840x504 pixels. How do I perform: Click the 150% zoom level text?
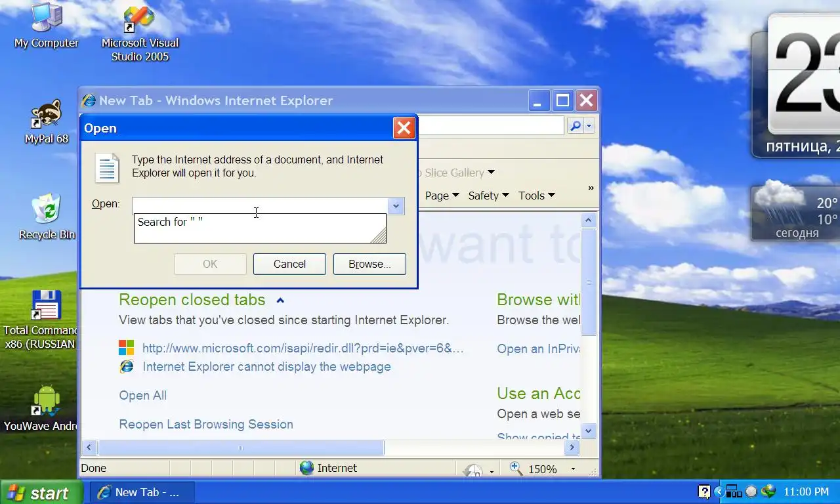[x=543, y=469]
